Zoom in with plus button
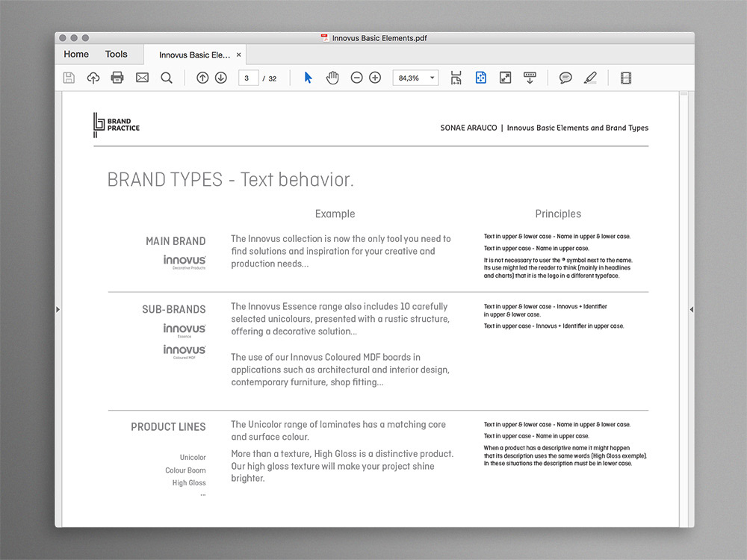The image size is (747, 560). (x=376, y=78)
